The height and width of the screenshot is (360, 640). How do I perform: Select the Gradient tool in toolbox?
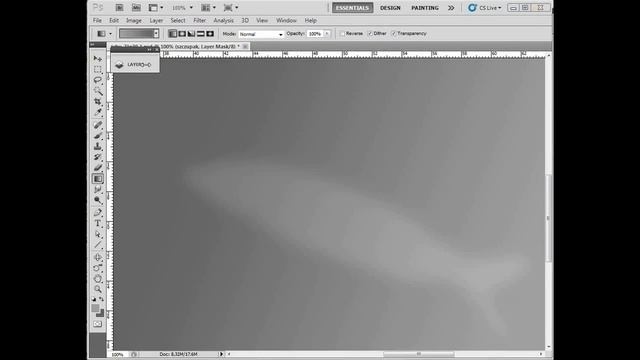point(98,178)
